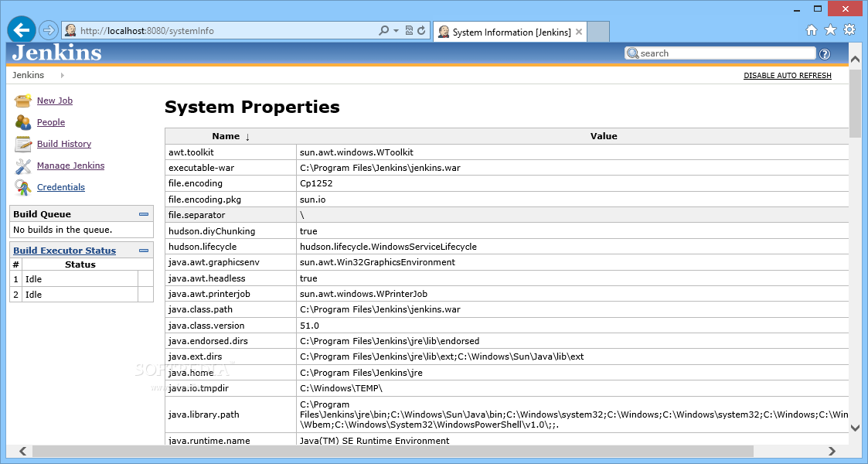Open a new blank browser tab

(x=597, y=32)
